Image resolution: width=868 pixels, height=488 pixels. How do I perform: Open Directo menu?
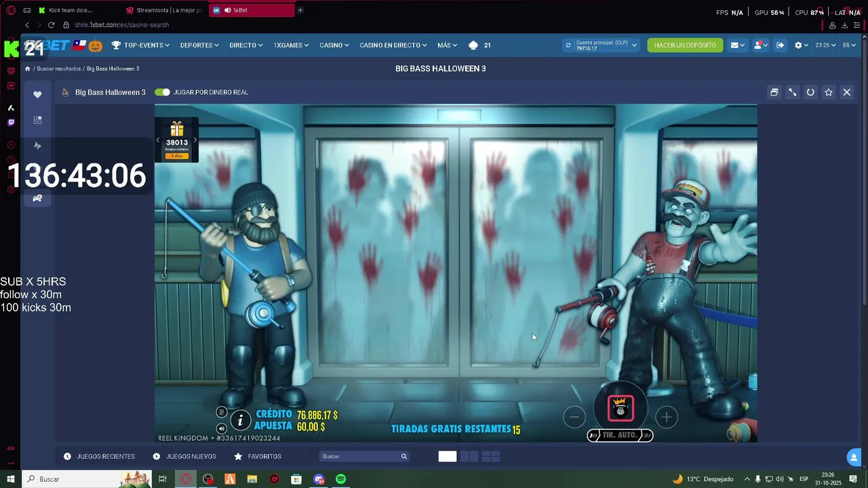pyautogui.click(x=246, y=45)
